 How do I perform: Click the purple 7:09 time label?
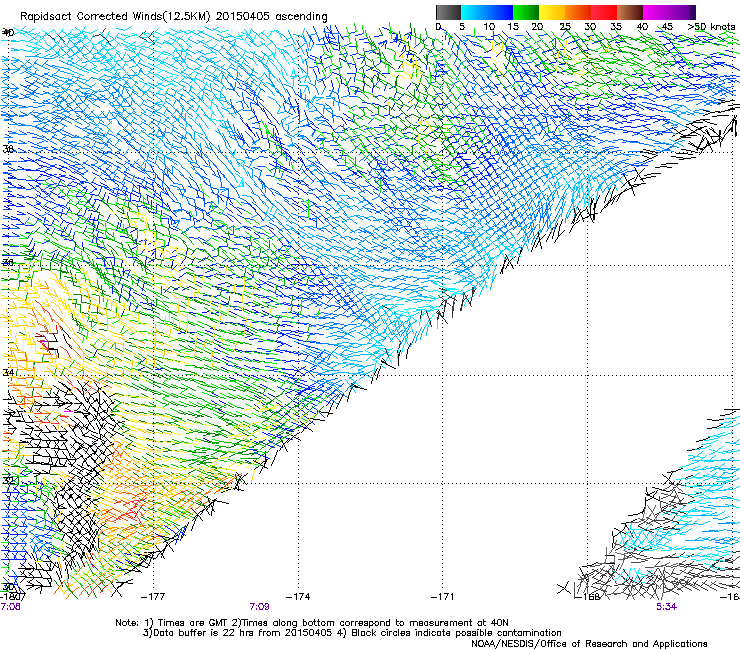tap(259, 607)
